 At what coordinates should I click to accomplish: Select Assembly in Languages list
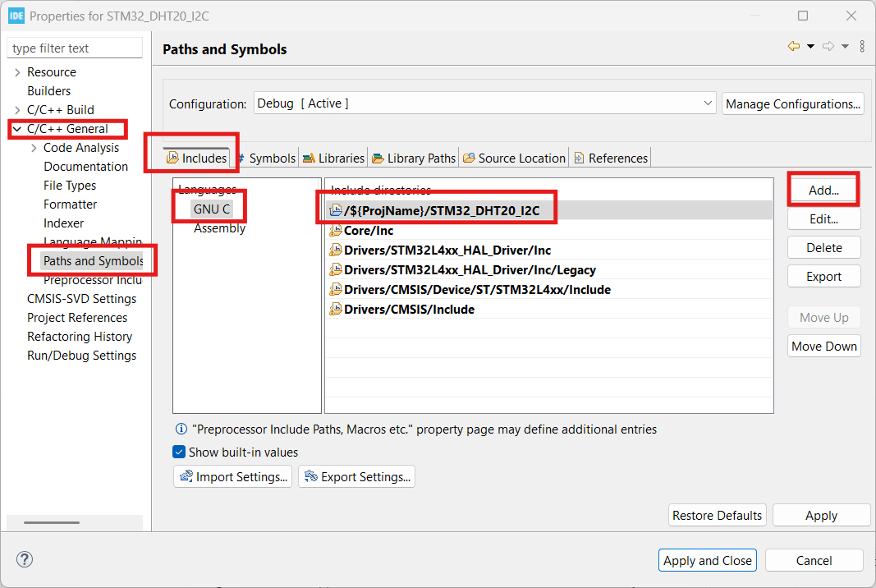[x=219, y=228]
